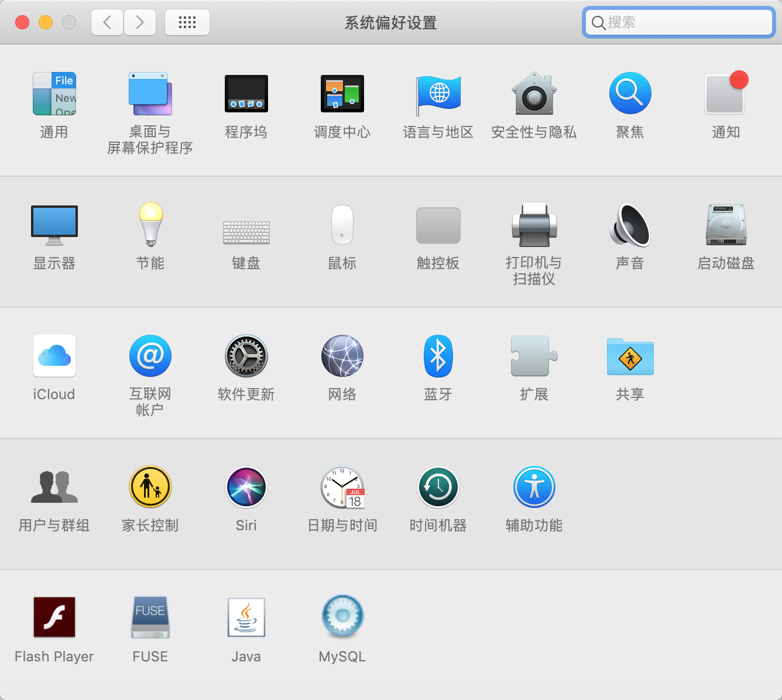
Task: Click inside the 搜索 search field
Action: pyautogui.click(x=678, y=22)
